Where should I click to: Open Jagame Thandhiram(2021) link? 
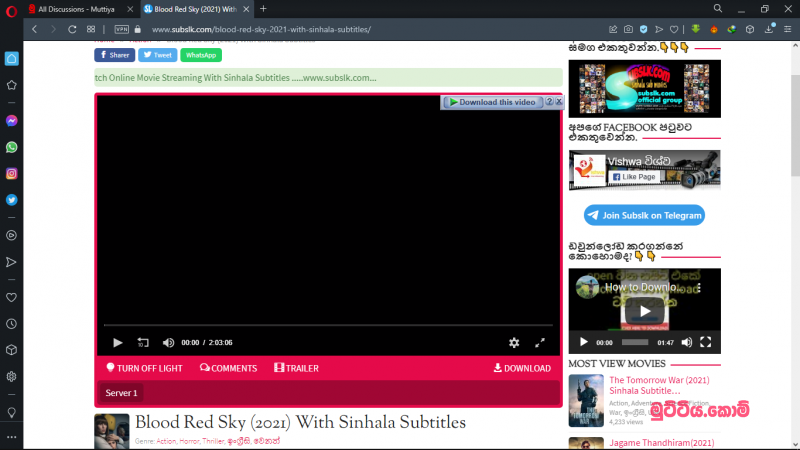click(662, 443)
